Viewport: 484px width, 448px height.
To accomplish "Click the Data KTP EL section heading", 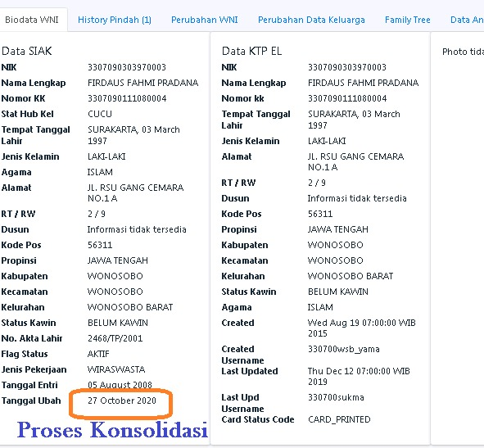I will tap(252, 51).
